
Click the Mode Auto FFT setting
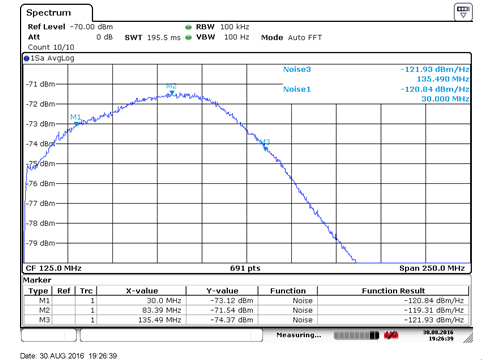point(291,38)
